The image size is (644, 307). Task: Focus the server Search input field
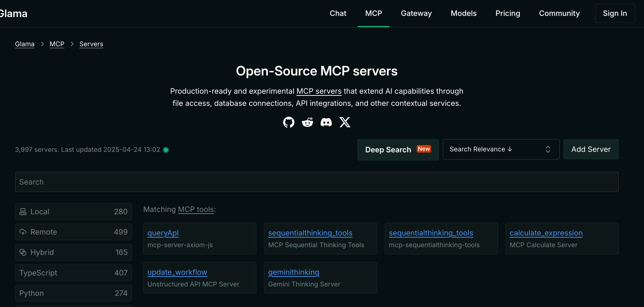point(316,182)
